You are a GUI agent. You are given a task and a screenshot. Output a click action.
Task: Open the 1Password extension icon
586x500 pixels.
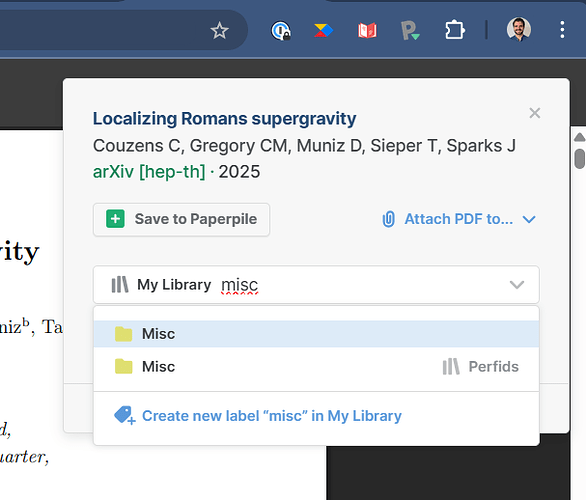point(281,30)
